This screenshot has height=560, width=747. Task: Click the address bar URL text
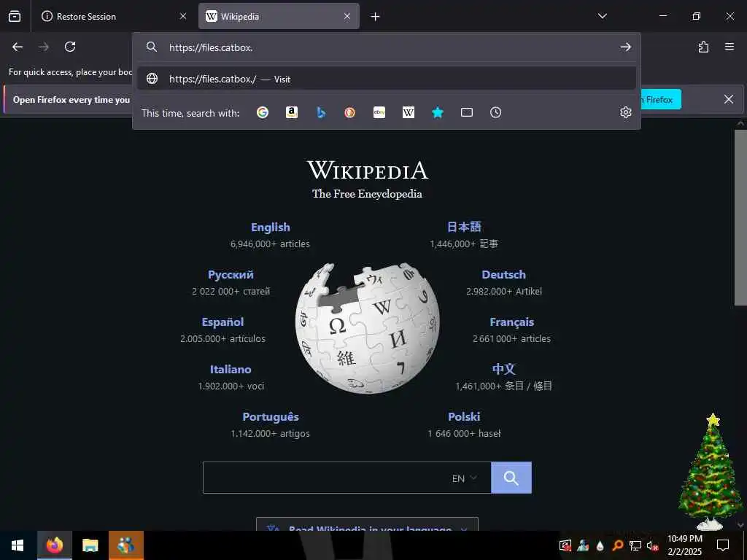pyautogui.click(x=211, y=47)
